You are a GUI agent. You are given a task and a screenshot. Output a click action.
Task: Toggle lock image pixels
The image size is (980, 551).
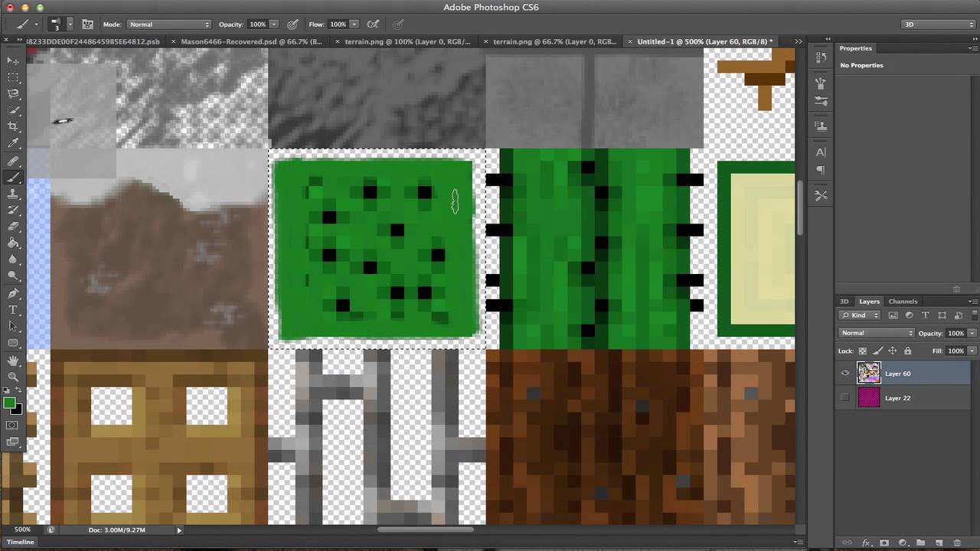(x=877, y=350)
